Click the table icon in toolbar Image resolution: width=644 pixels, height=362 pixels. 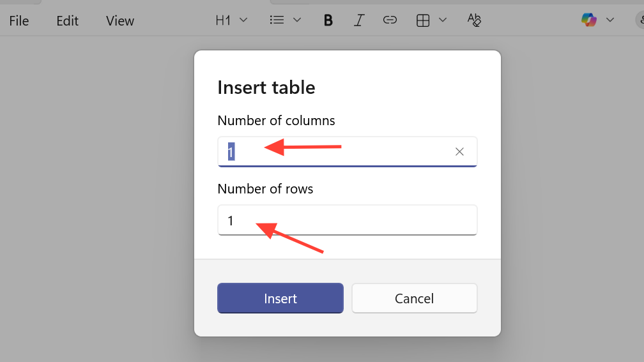(x=423, y=20)
